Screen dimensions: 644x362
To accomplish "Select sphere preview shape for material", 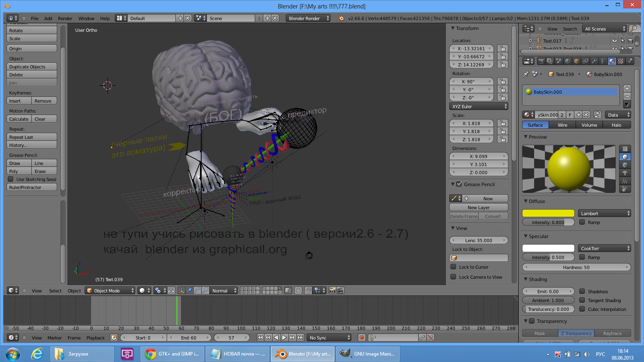I will coord(625,157).
